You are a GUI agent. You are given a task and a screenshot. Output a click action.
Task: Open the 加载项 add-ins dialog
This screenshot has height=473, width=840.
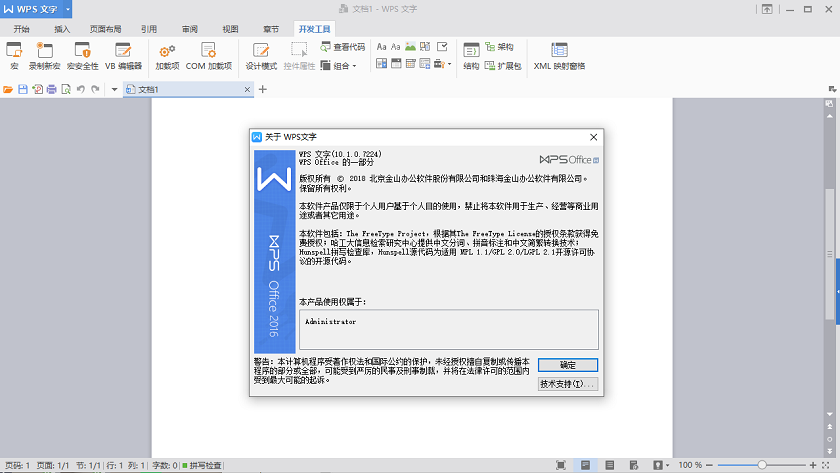click(167, 56)
